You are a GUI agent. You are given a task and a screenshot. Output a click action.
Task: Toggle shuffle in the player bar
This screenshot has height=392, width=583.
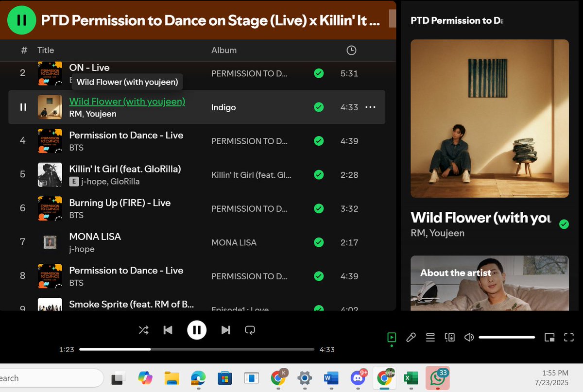pyautogui.click(x=143, y=330)
